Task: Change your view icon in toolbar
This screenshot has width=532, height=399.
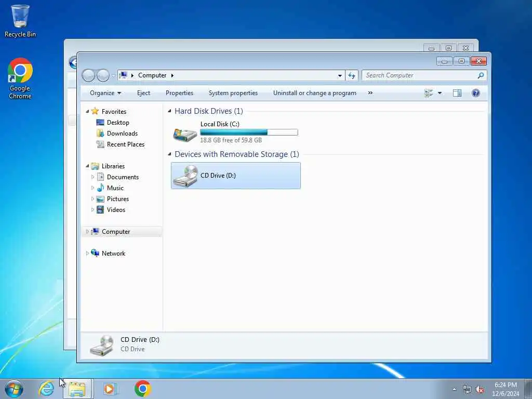Action: [429, 93]
